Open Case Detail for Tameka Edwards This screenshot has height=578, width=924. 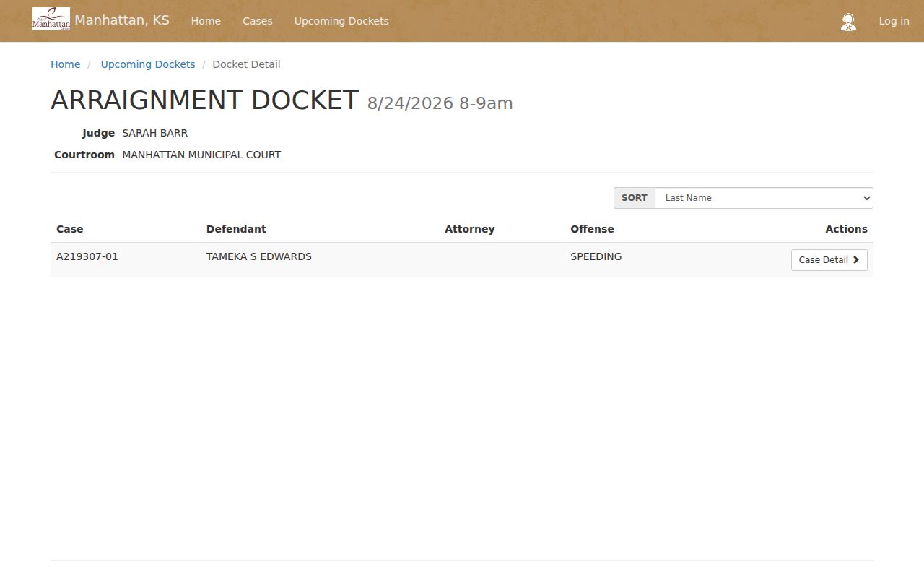pyautogui.click(x=829, y=260)
